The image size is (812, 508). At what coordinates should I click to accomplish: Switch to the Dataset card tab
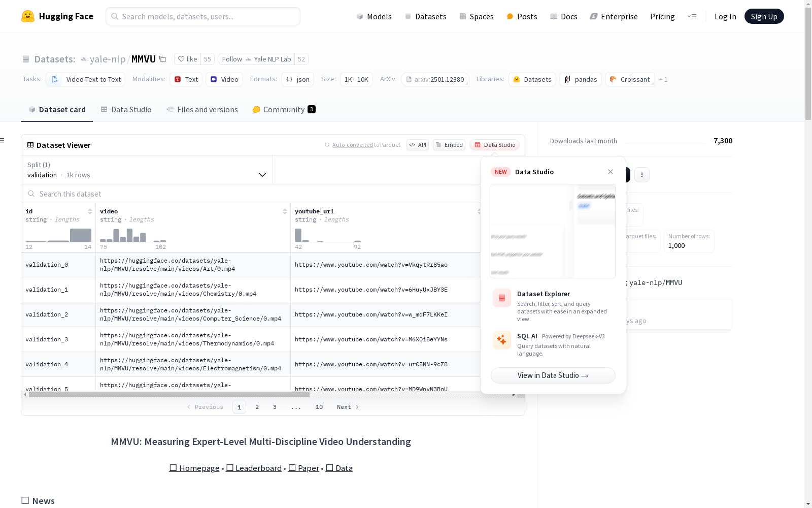tap(57, 109)
